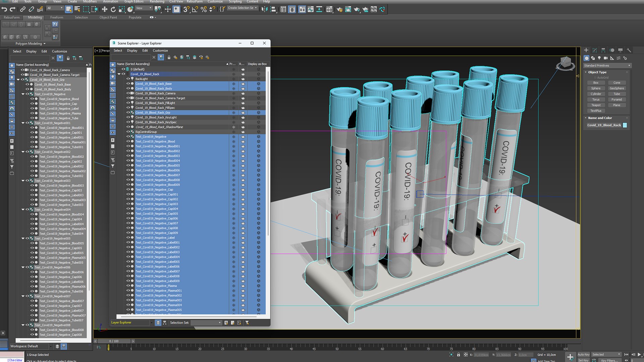Click the Auto Key button
Viewport: 644px width, 362px height.
583,354
